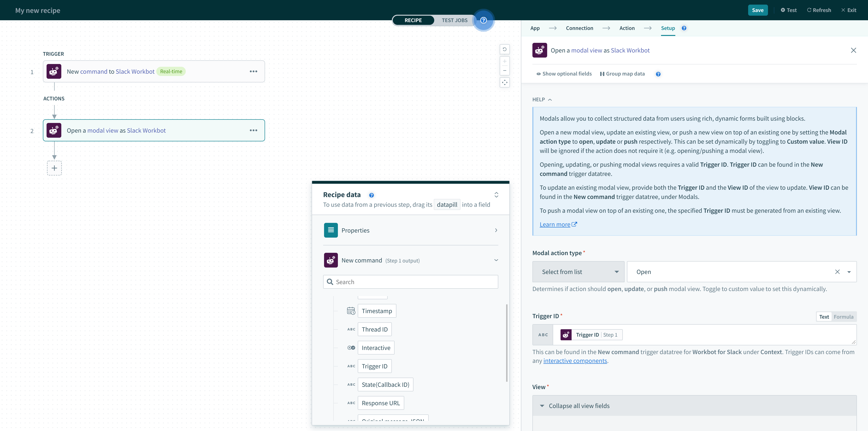Click the Slack Workbot action icon in step 2
Screen dimensions: 868x431
pos(54,130)
